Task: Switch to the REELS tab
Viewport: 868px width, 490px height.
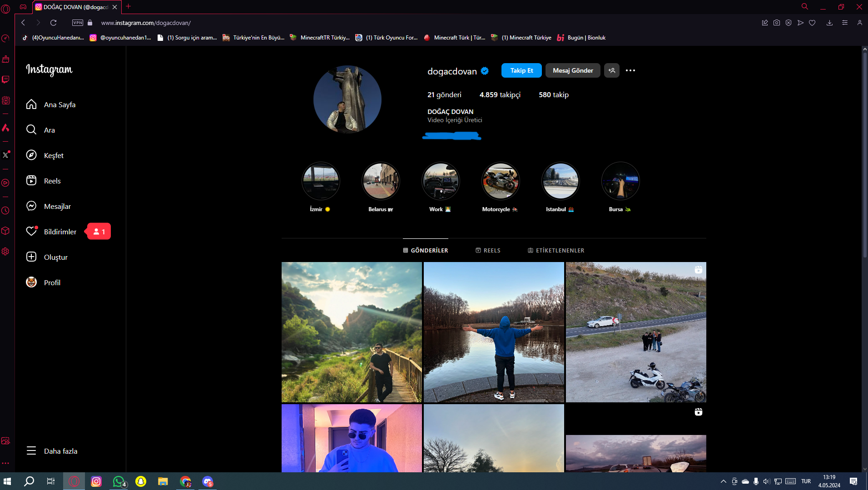Action: [488, 250]
